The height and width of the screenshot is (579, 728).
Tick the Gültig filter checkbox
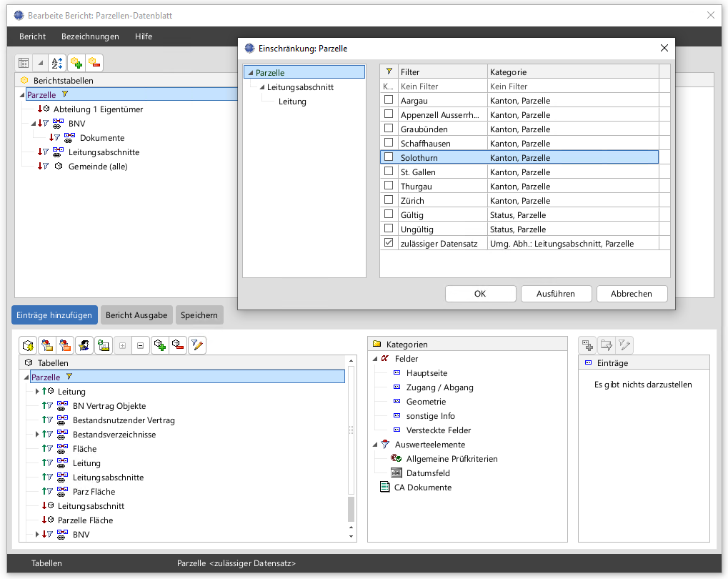389,214
